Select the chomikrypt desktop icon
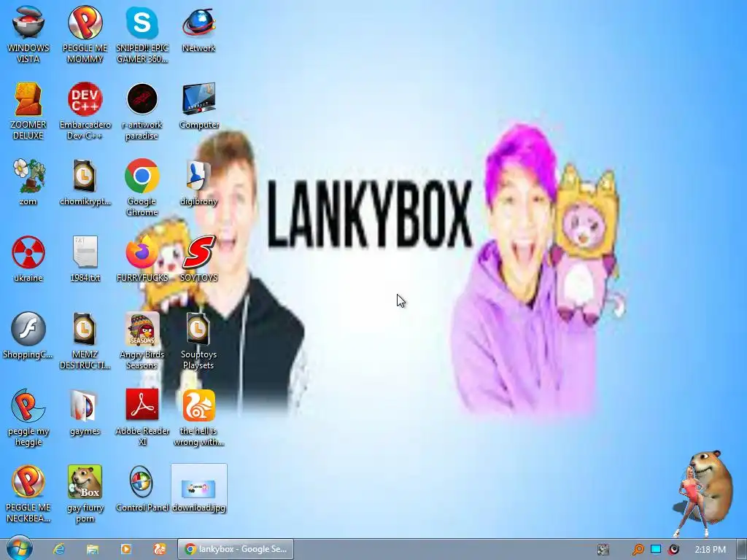 pyautogui.click(x=85, y=182)
